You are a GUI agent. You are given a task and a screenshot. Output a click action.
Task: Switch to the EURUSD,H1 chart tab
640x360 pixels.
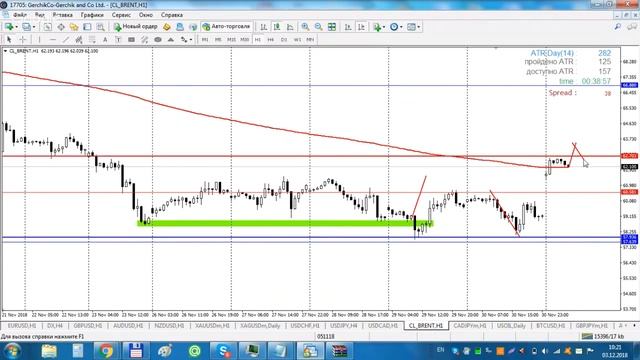pos(22,326)
